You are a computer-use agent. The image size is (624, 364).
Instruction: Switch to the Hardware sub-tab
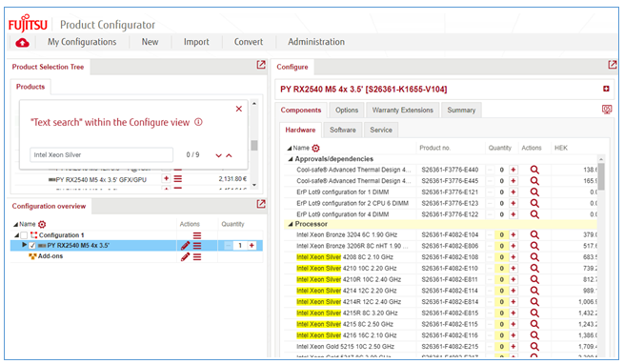pos(300,130)
